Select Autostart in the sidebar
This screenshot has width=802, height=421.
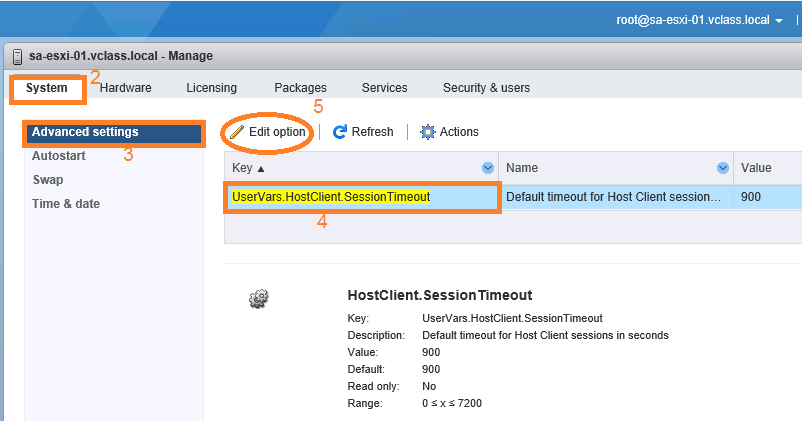click(x=59, y=156)
